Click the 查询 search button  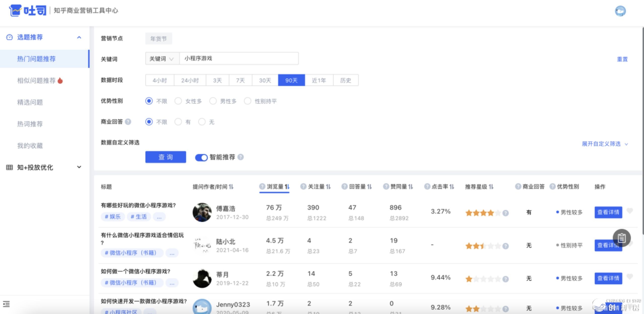[166, 157]
